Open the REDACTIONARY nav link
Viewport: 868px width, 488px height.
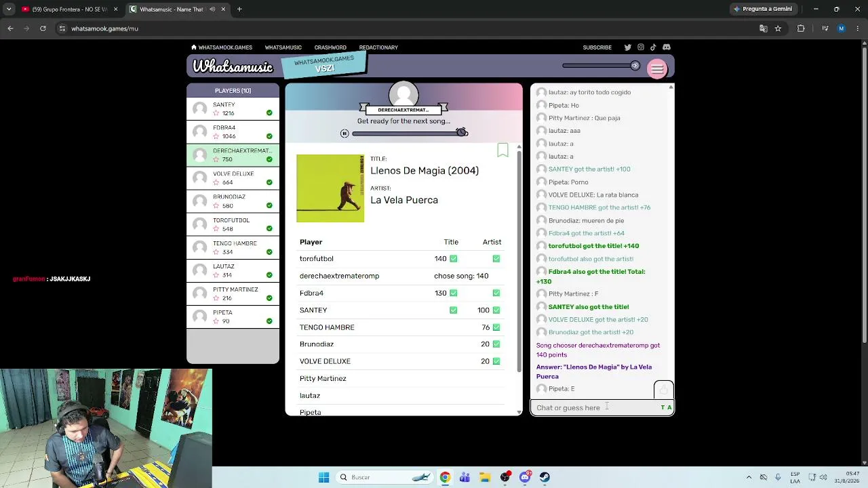pyautogui.click(x=378, y=47)
